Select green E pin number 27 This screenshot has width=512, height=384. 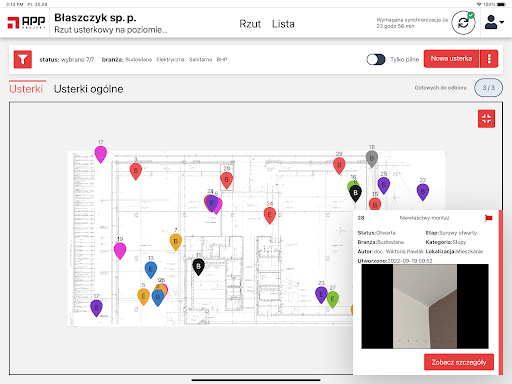click(333, 299)
